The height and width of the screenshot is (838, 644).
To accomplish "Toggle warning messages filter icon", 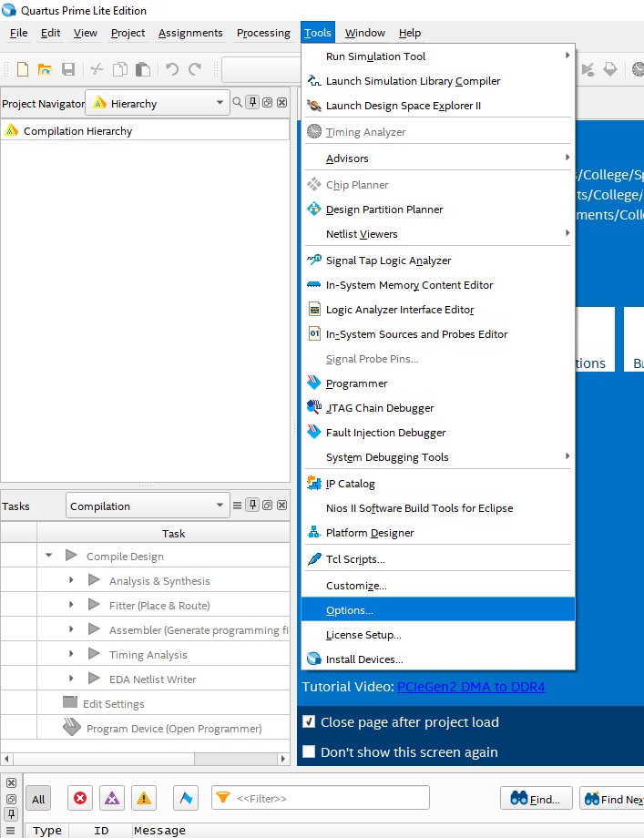I will tap(144, 798).
